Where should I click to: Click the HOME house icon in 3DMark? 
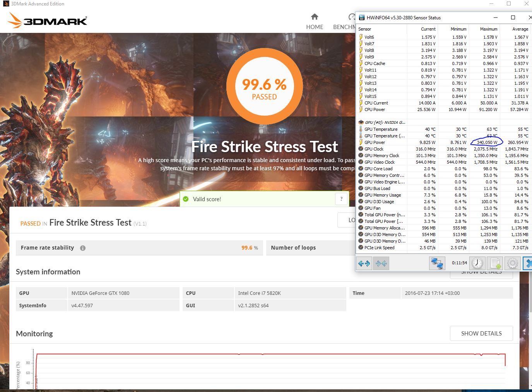pyautogui.click(x=315, y=17)
